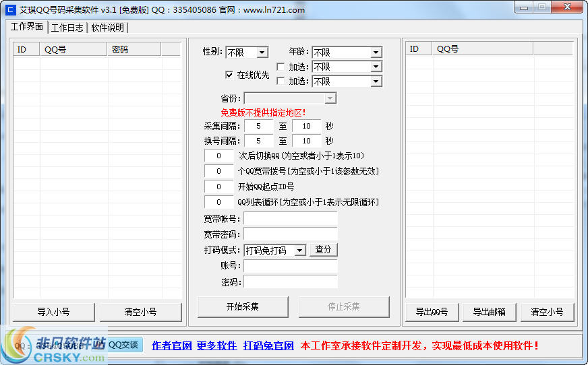Focus the 次后切换QQ count field
This screenshot has width=588, height=365.
(218, 156)
